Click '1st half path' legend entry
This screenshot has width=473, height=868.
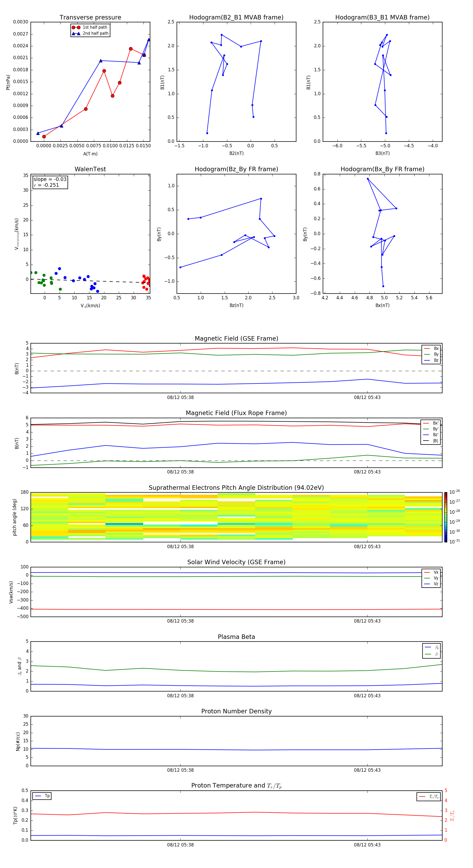(90, 27)
